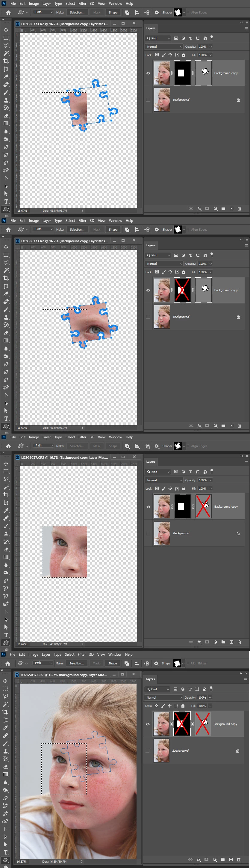Screen dimensions: 250x868
Task: Select the Magic Wand tool in the top screenshot
Action: [x=6, y=53]
